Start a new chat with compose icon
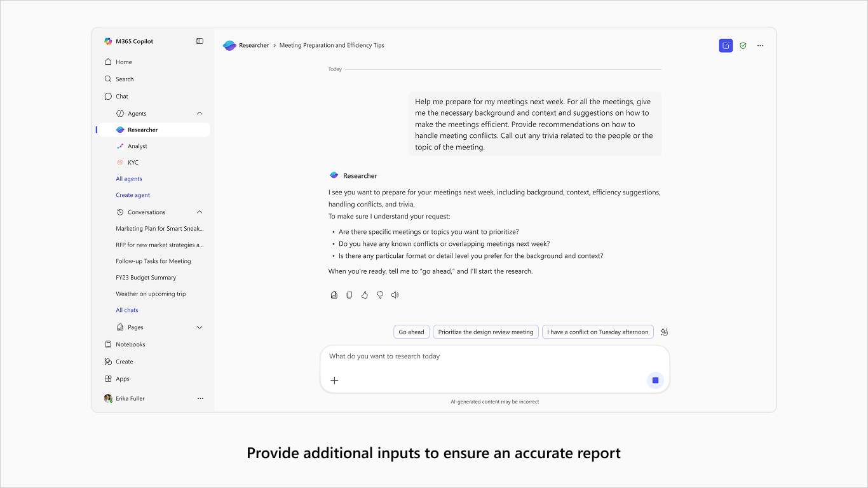Viewport: 868px width, 488px height. pos(726,46)
